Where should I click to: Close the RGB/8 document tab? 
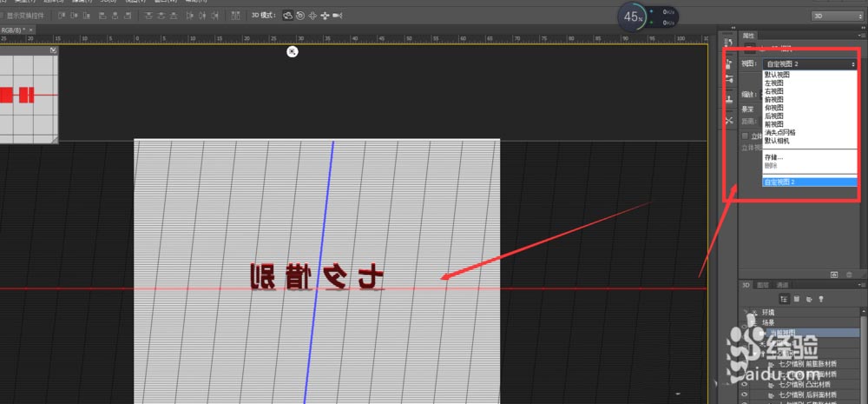(31, 30)
